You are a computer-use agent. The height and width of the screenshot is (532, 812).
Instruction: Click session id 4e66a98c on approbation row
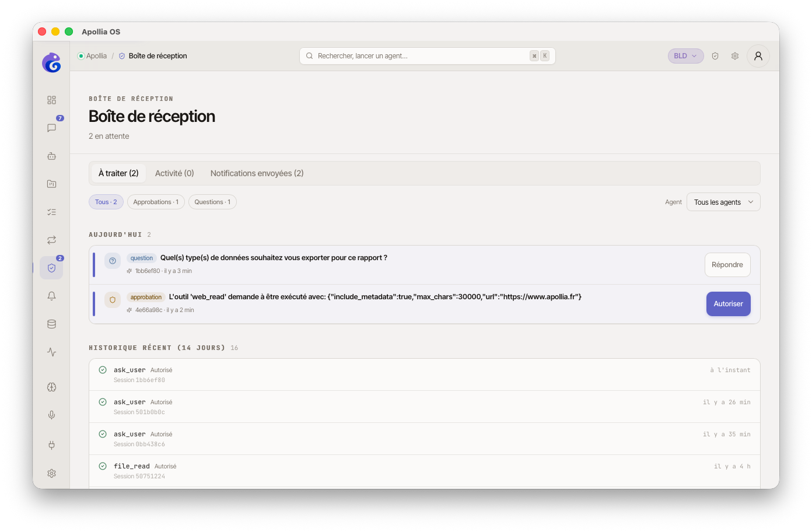click(x=149, y=310)
